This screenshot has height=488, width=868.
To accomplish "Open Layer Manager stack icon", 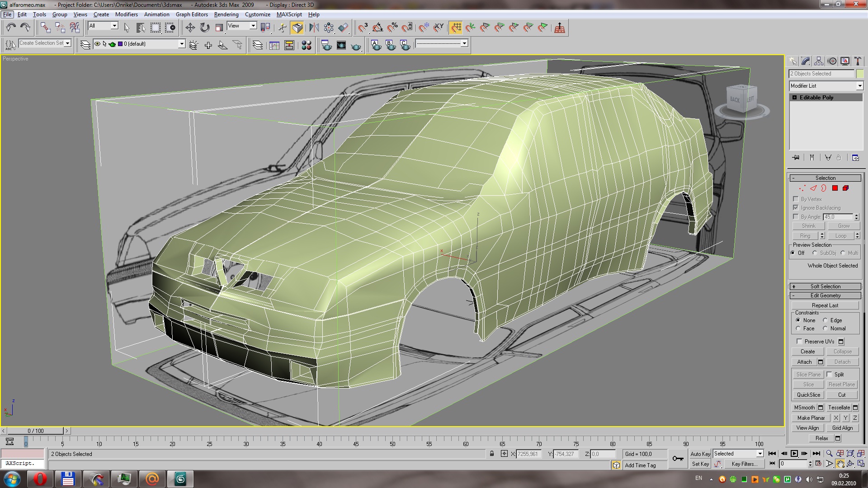I will point(85,45).
